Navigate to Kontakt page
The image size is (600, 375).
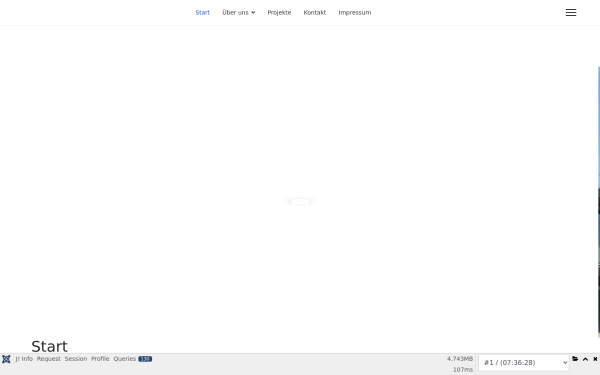click(315, 13)
